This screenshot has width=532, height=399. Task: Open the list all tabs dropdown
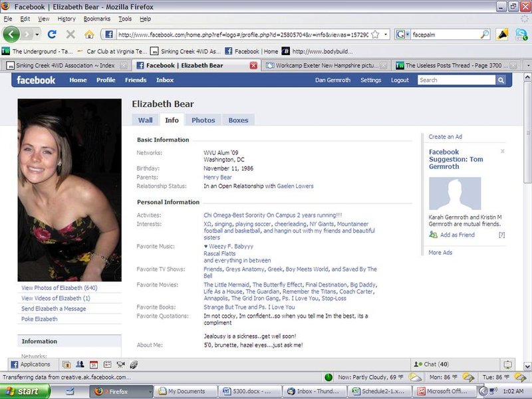tap(528, 65)
